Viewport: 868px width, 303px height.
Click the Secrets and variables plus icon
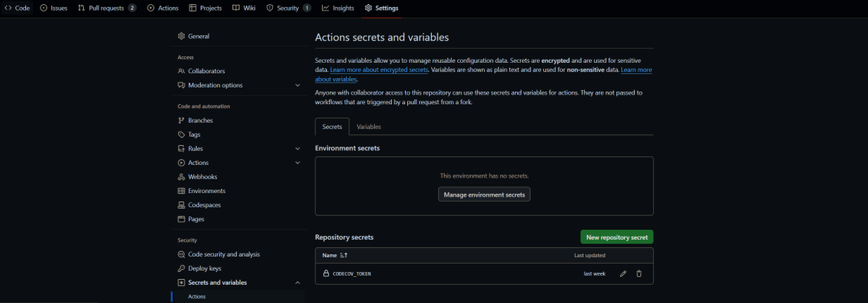tap(181, 283)
